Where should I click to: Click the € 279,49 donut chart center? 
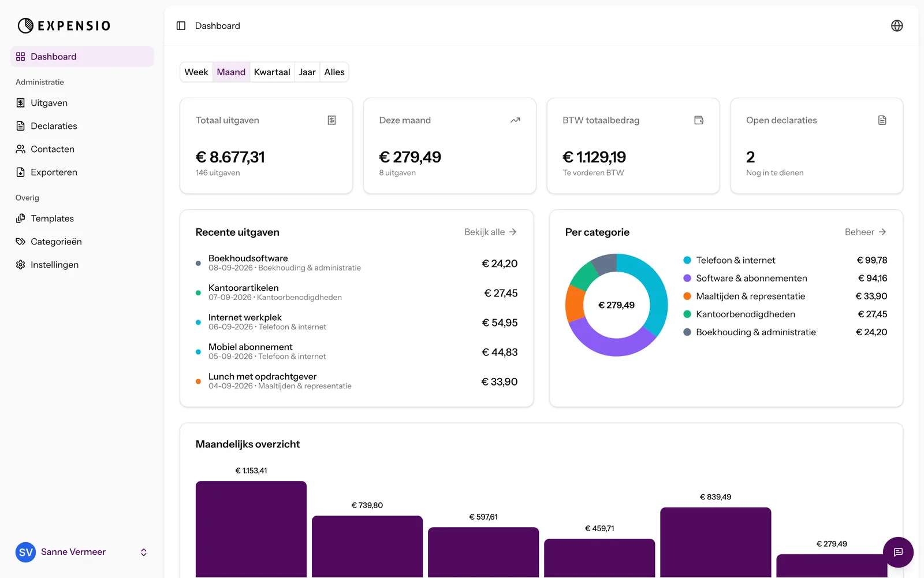coord(616,305)
